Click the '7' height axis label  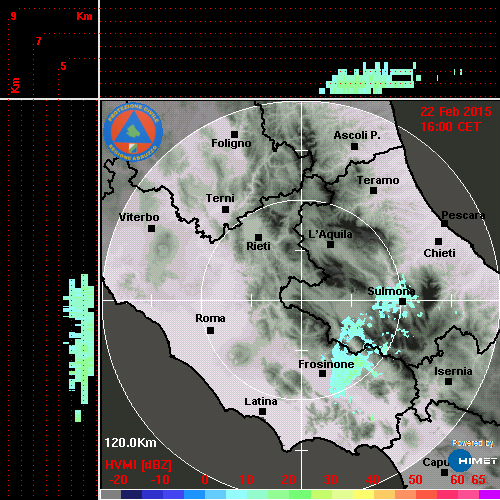click(39, 41)
